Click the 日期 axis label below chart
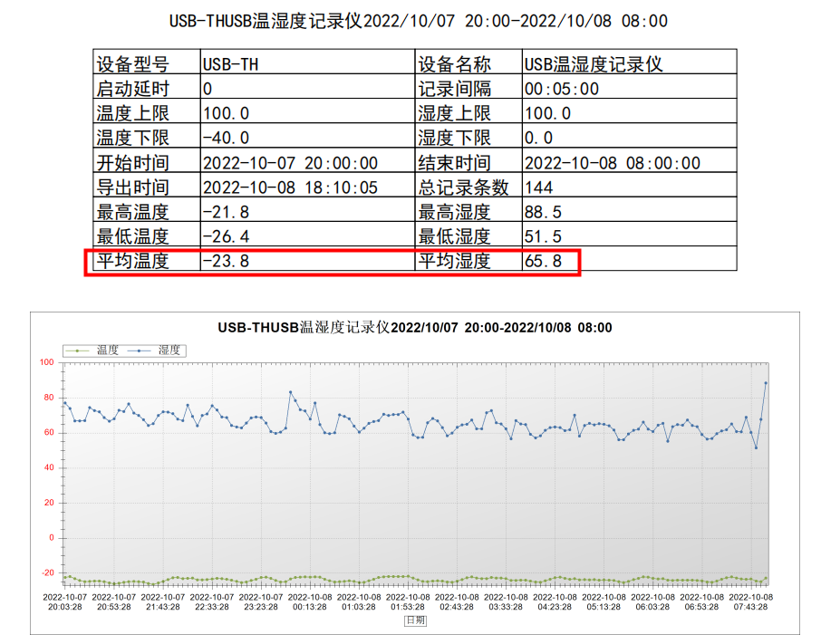This screenshot has width=821, height=644. [415, 621]
